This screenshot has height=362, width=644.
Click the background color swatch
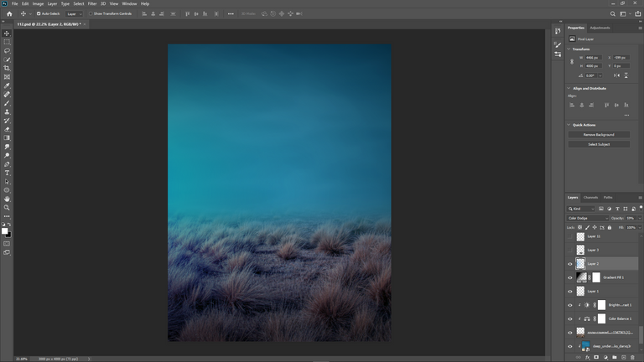coord(9,235)
